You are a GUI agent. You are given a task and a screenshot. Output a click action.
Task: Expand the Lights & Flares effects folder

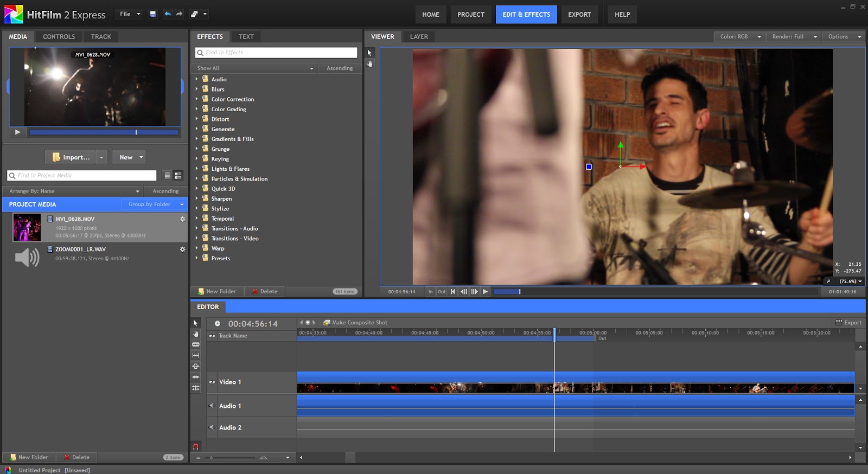click(x=196, y=169)
